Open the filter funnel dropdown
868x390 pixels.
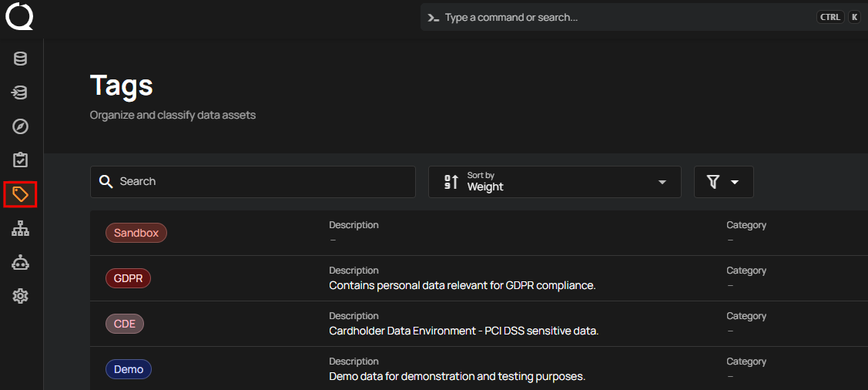pos(723,182)
